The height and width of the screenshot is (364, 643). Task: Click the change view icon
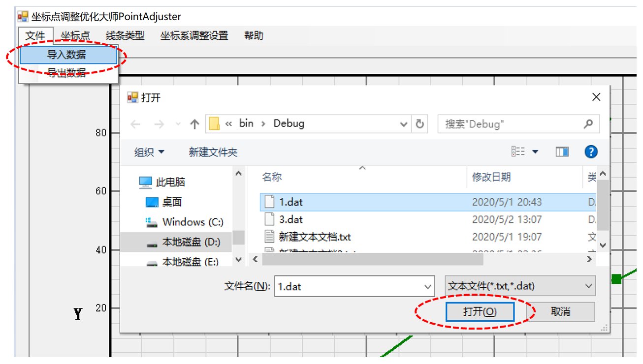click(518, 152)
